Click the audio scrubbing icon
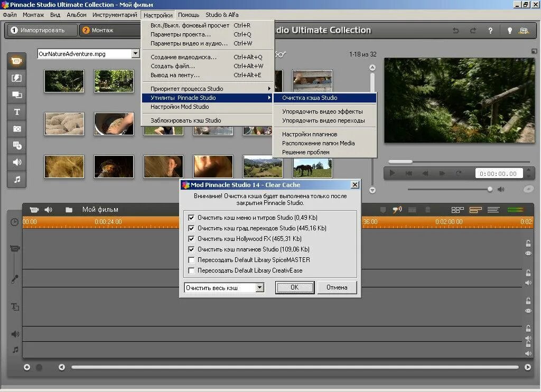Image resolution: width=541 pixels, height=392 pixels. pos(397,209)
